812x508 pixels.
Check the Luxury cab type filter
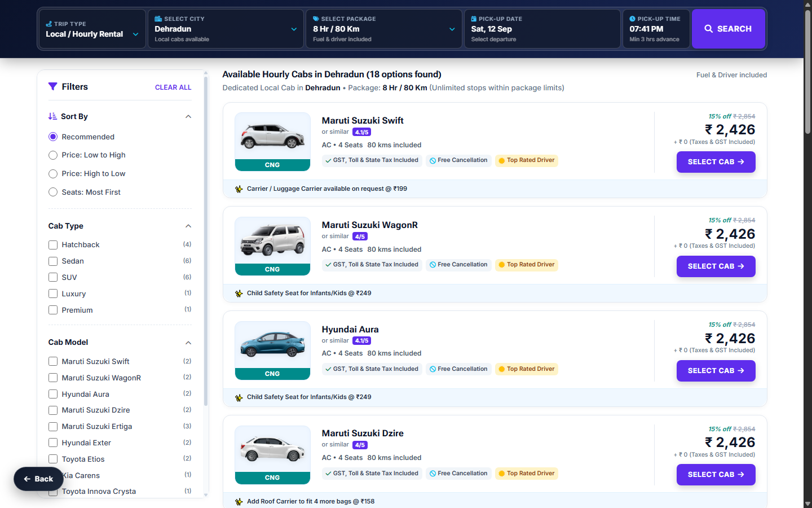[x=53, y=294]
